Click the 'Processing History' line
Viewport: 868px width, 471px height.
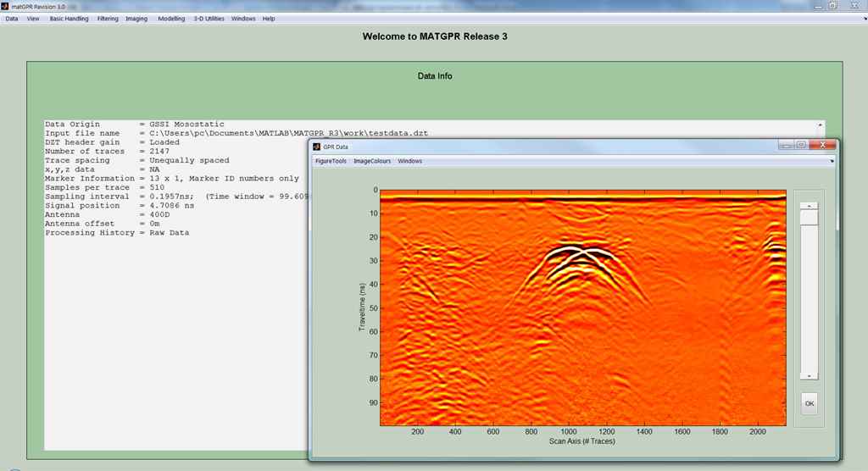click(x=117, y=233)
